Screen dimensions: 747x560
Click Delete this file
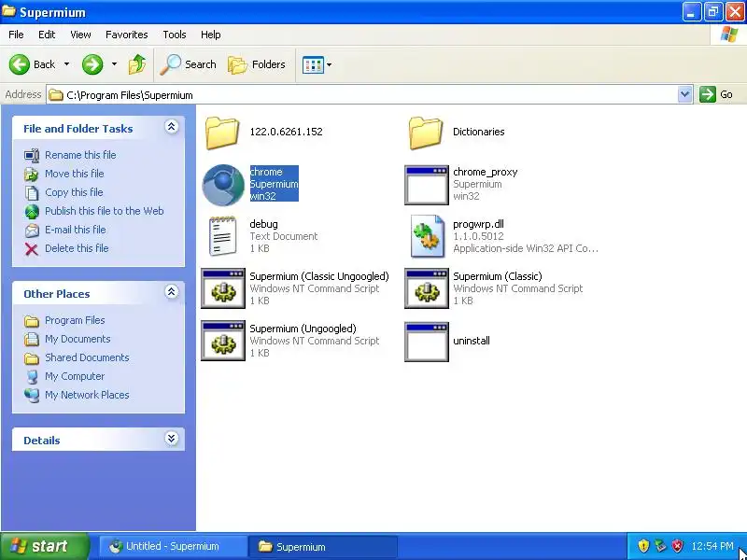pos(77,248)
